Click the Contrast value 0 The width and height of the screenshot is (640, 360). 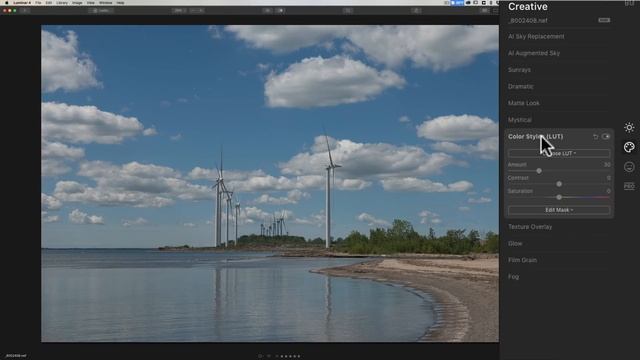[608, 178]
